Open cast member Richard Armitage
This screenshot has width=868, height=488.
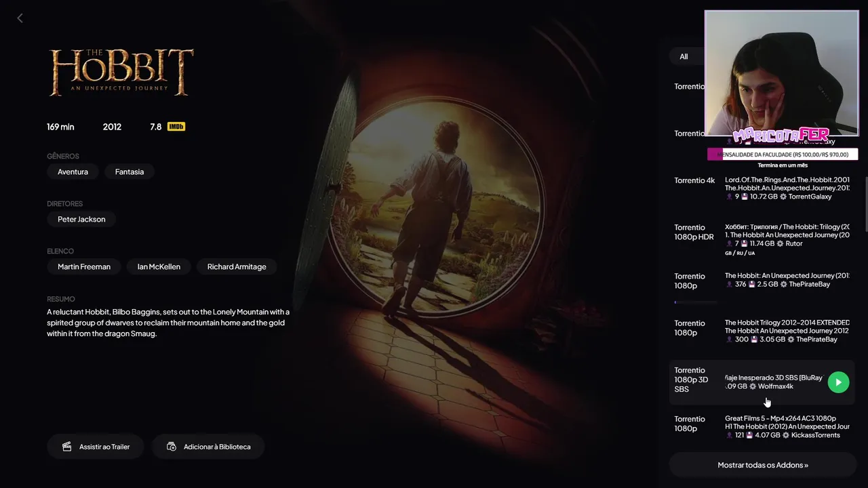coord(237,267)
